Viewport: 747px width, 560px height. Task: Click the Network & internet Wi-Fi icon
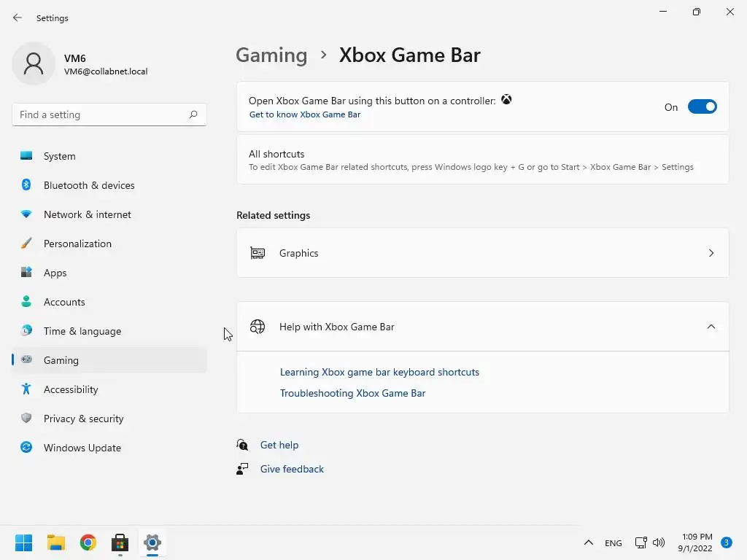pos(26,214)
